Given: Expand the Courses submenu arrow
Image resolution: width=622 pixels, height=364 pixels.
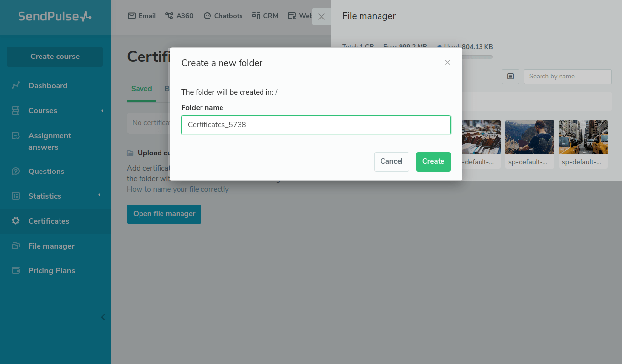Looking at the screenshot, I should tap(102, 111).
